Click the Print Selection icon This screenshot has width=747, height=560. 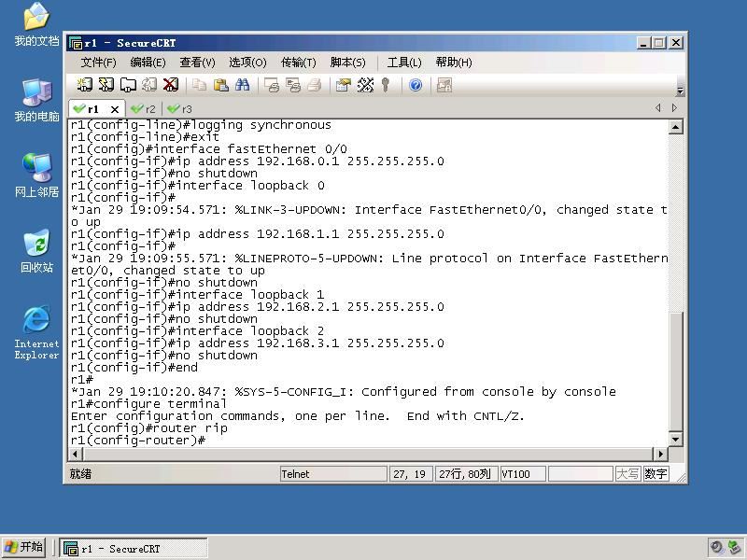coord(293,85)
